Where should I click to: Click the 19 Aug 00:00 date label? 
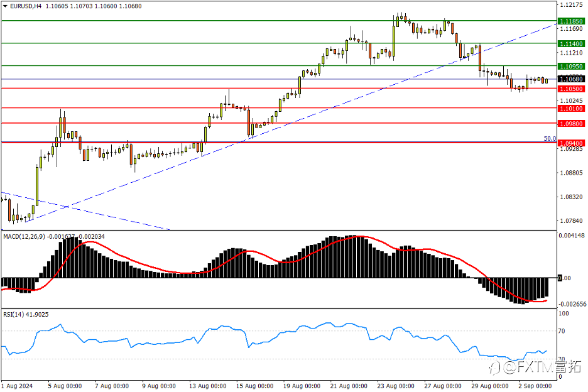tap(302, 386)
